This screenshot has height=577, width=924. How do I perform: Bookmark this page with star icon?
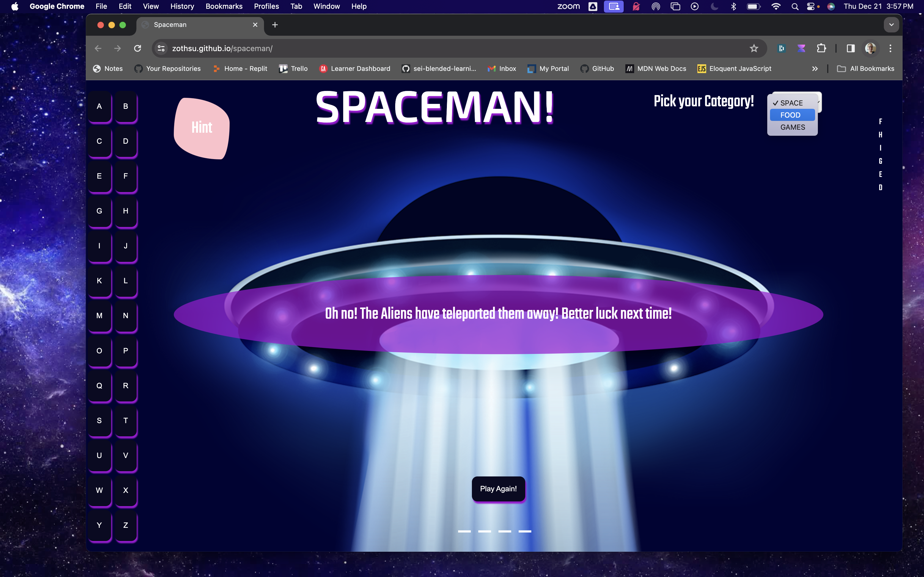tap(754, 48)
